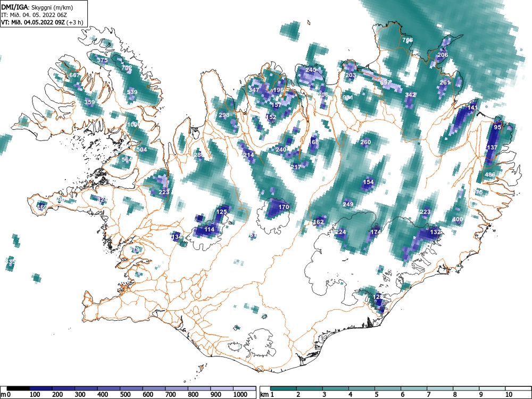This screenshot has height=399, width=532.
Task: Pick the darkest blue swatch between 100 and 200
Action: click(41, 388)
